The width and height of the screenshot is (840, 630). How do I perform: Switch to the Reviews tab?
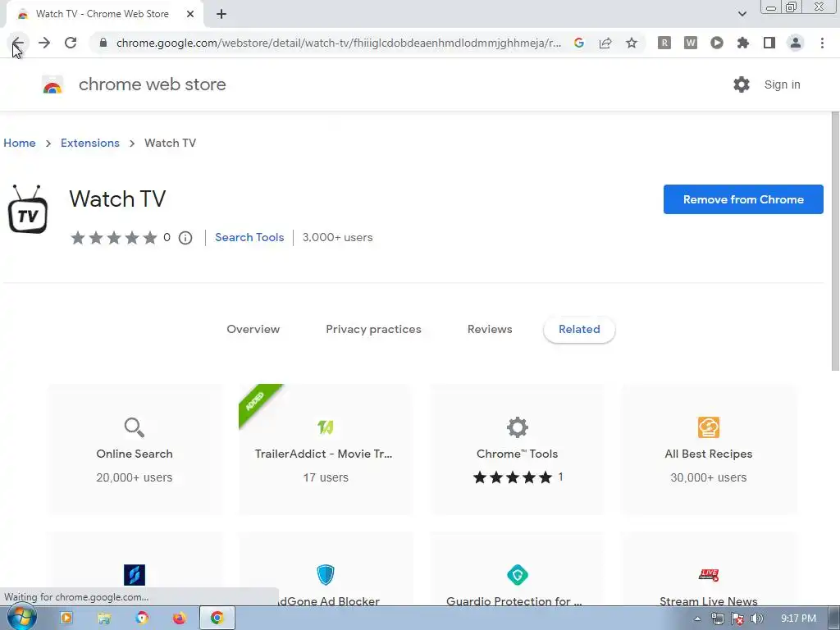490,330
